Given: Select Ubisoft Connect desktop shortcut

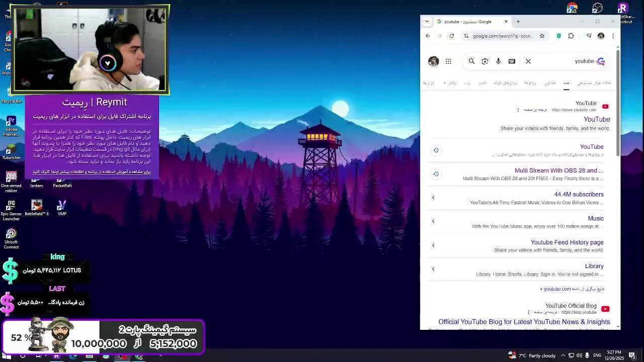Looking at the screenshot, I should [x=11, y=239].
